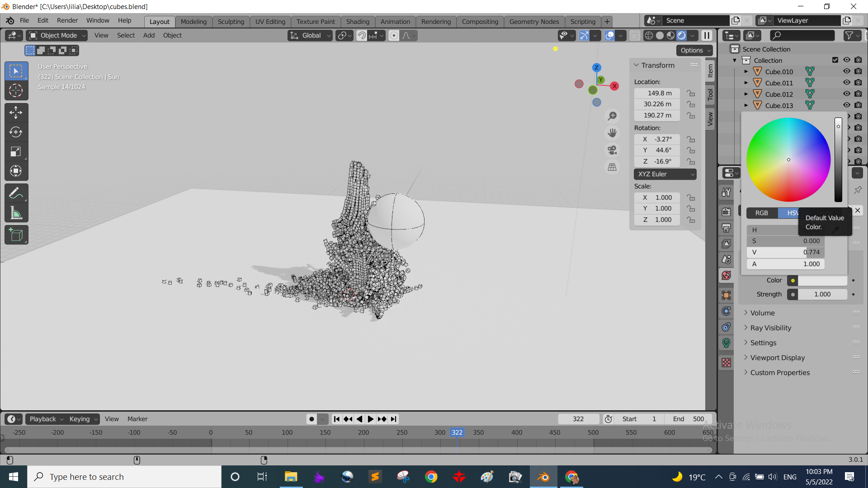This screenshot has width=868, height=488.
Task: Switch to the Geometry Nodes workspace tab
Action: [534, 21]
